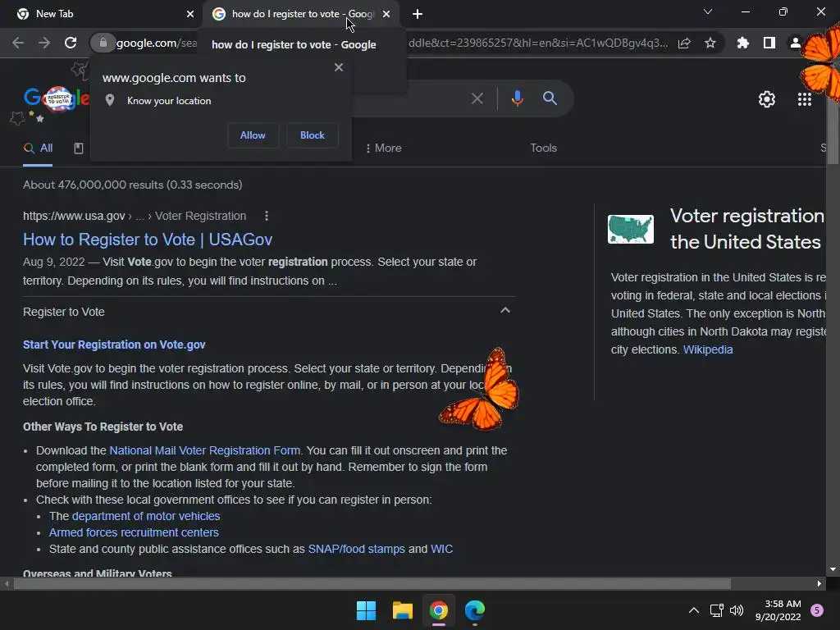840x630 pixels.
Task: Open Google apps grid icon
Action: (805, 99)
